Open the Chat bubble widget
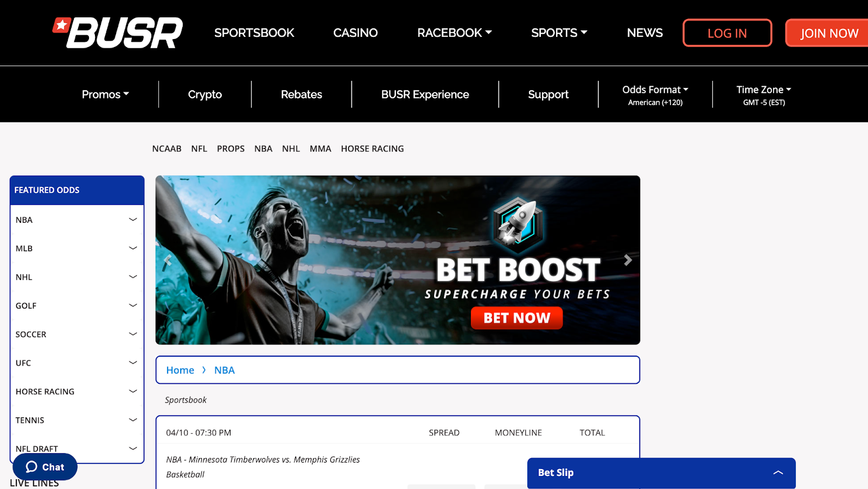868x489 pixels. coord(45,467)
